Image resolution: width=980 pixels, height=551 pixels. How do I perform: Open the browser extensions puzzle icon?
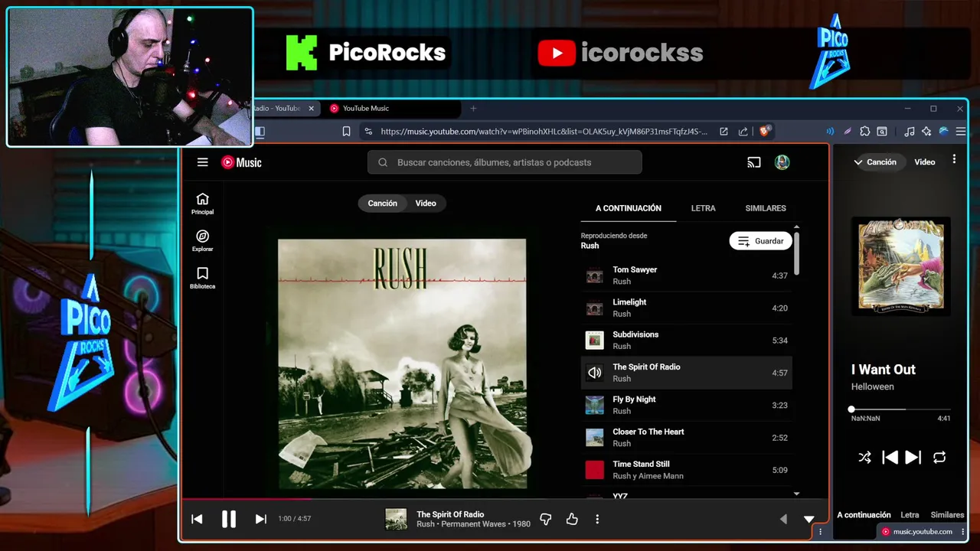865,132
